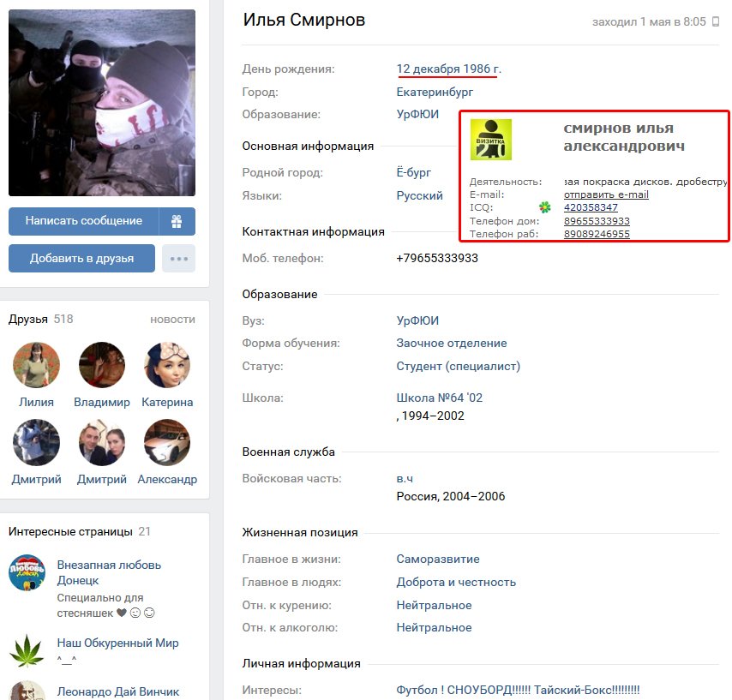Screen dimensions: 732x700
Task: Click city Екатеринбург link
Action: [x=435, y=92]
